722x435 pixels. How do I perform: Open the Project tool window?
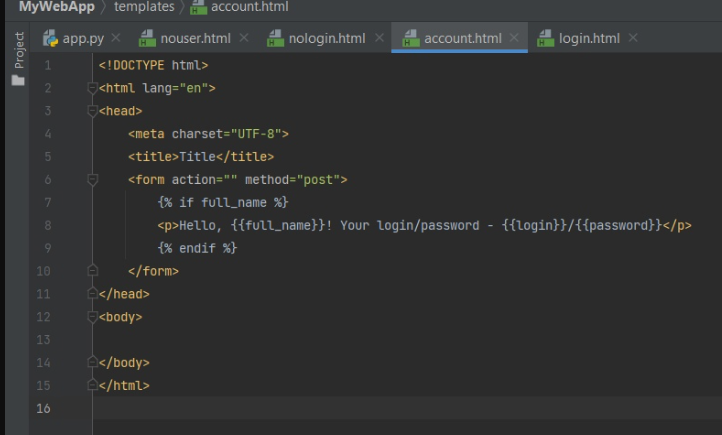[18, 50]
